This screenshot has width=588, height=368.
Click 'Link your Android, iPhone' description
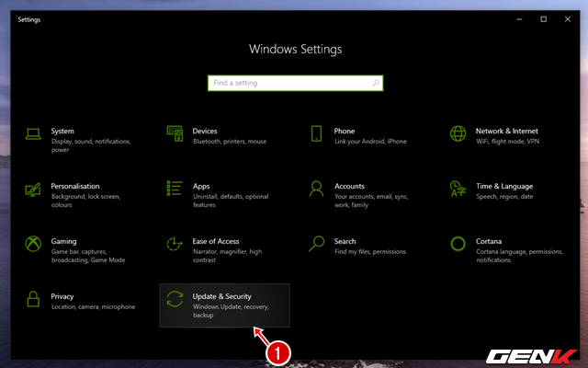(370, 142)
